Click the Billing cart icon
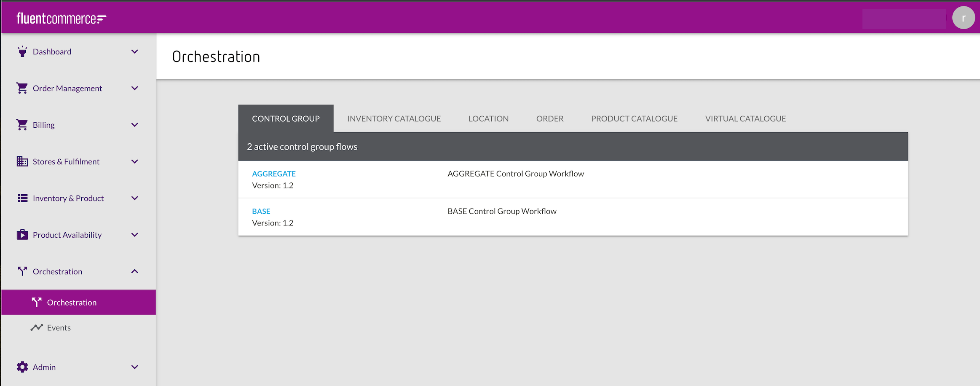Image resolution: width=980 pixels, height=386 pixels. (22, 125)
